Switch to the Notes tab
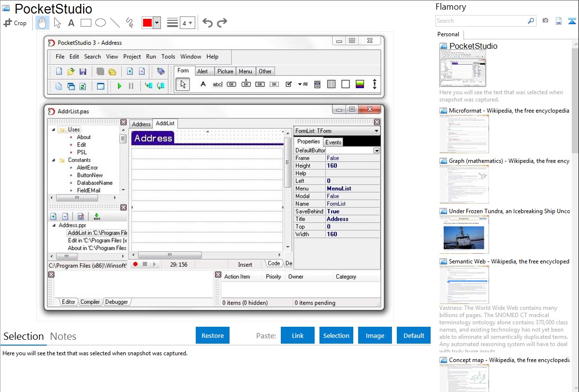Image resolution: width=579 pixels, height=392 pixels. pyautogui.click(x=63, y=336)
